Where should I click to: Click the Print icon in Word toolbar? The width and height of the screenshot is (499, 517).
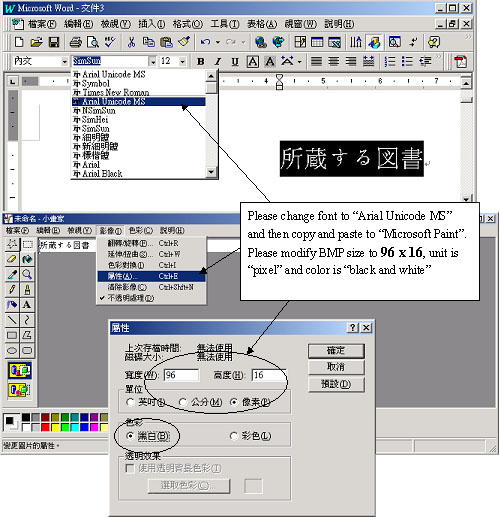click(75, 42)
